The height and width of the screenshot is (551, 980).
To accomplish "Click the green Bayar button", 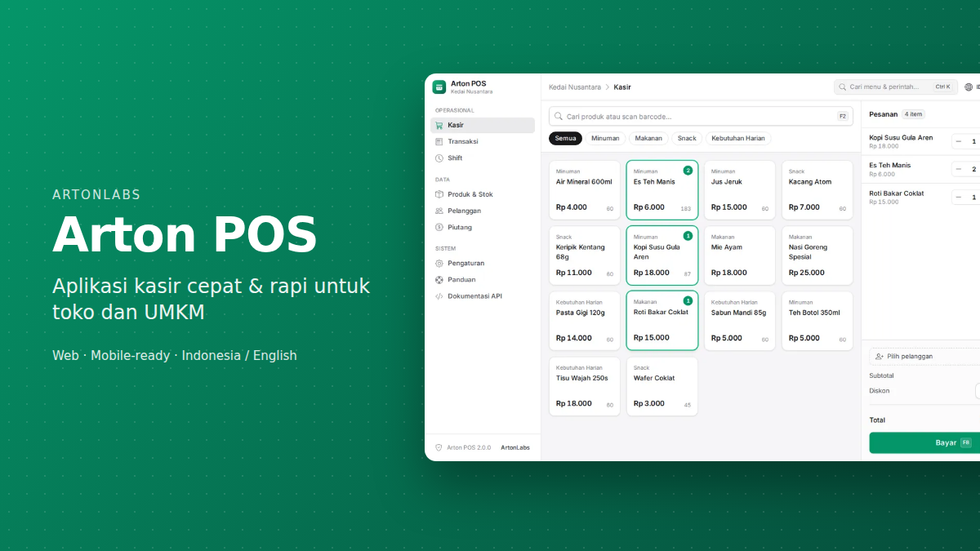I will pyautogui.click(x=924, y=442).
